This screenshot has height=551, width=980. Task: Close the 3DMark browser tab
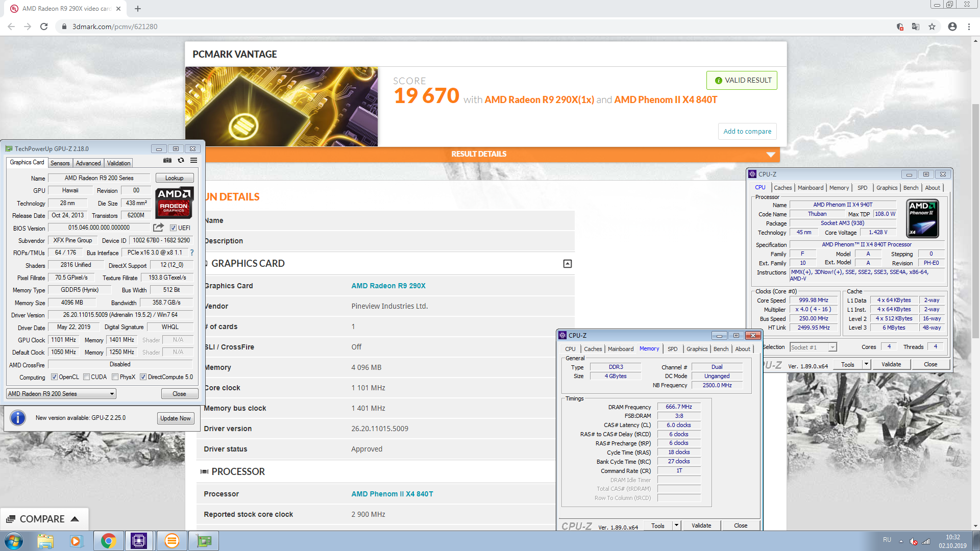118,9
